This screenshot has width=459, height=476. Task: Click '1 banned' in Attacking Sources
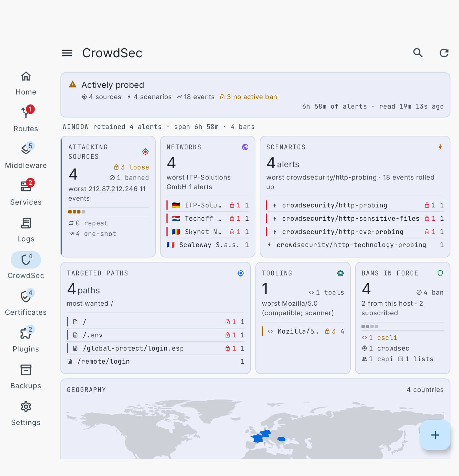coord(129,178)
